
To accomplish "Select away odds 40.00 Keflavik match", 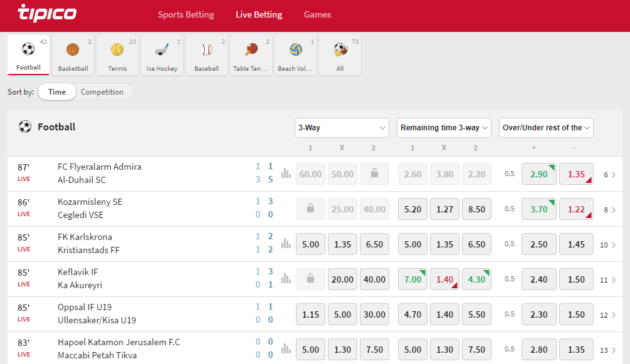I will pyautogui.click(x=374, y=279).
